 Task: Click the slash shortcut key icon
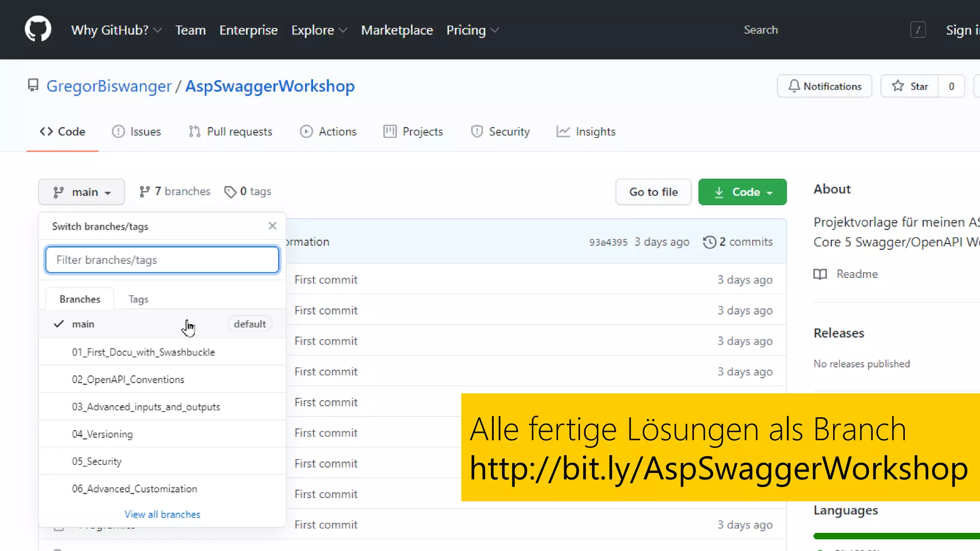point(918,30)
